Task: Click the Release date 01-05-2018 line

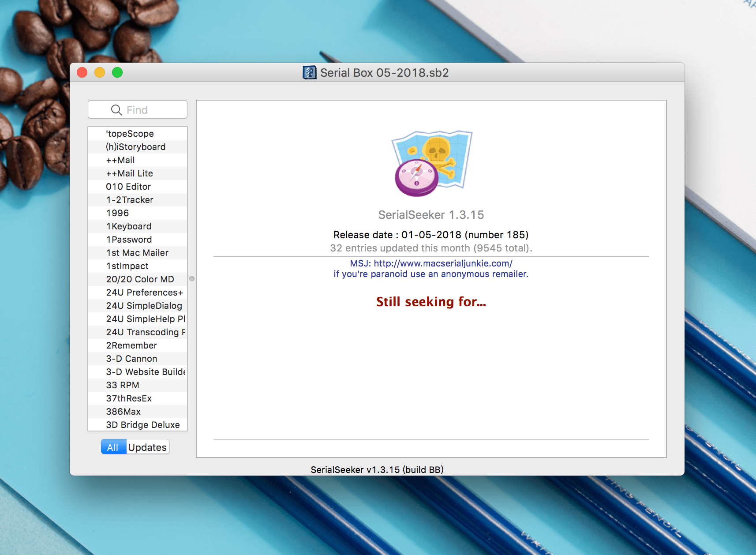Action: [431, 235]
